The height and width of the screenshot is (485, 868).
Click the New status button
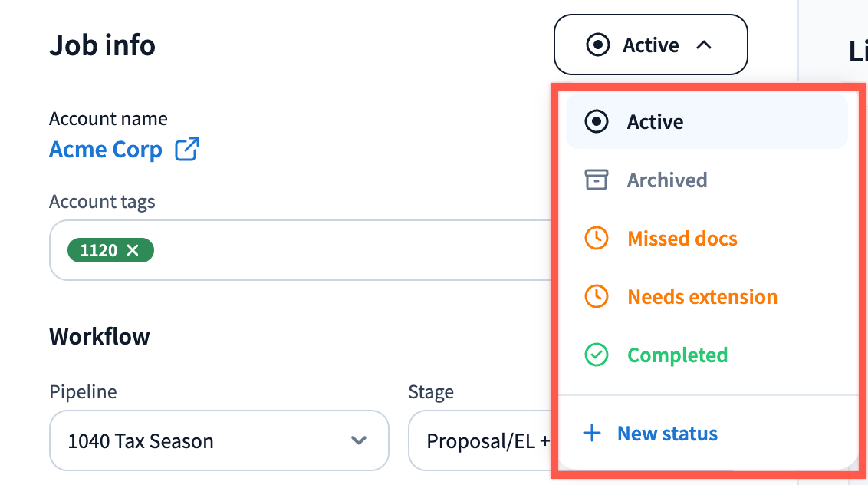(666, 434)
